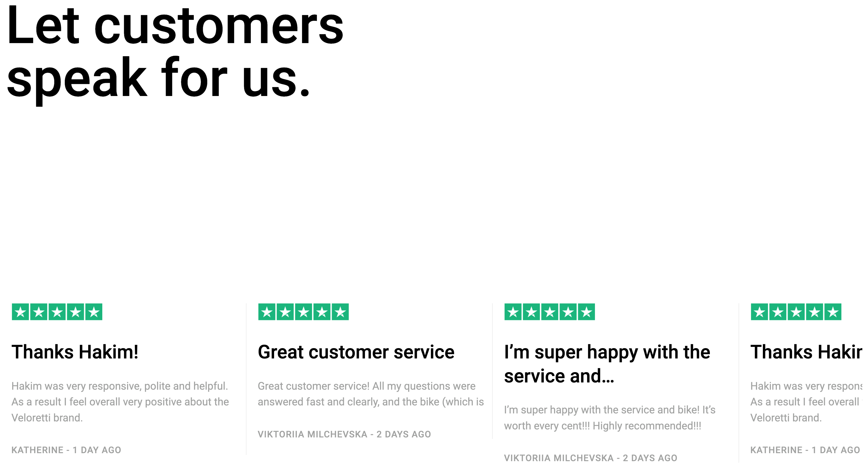This screenshot has width=868, height=464.
Task: Click the review text beginning "Great customer service! All my questions"
Action: (x=371, y=394)
